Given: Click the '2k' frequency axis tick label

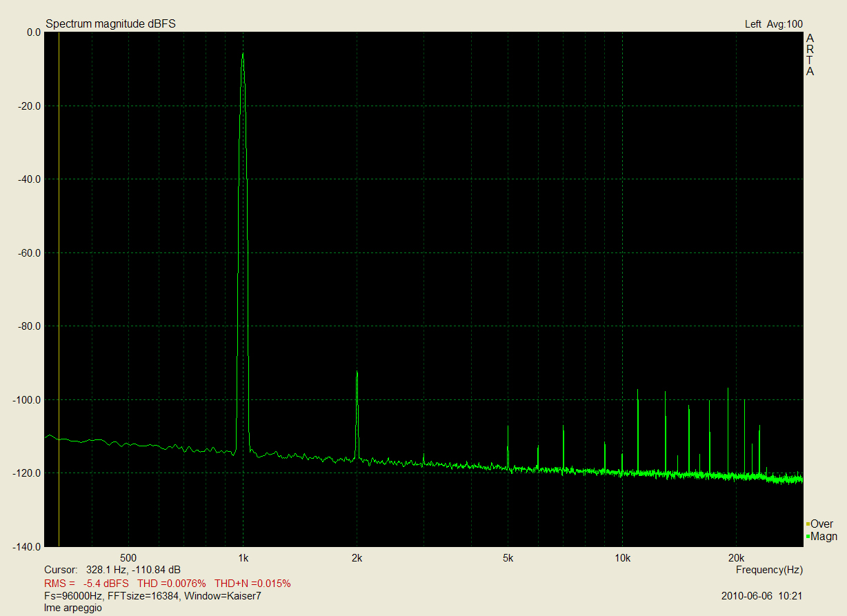Looking at the screenshot, I should [x=357, y=557].
